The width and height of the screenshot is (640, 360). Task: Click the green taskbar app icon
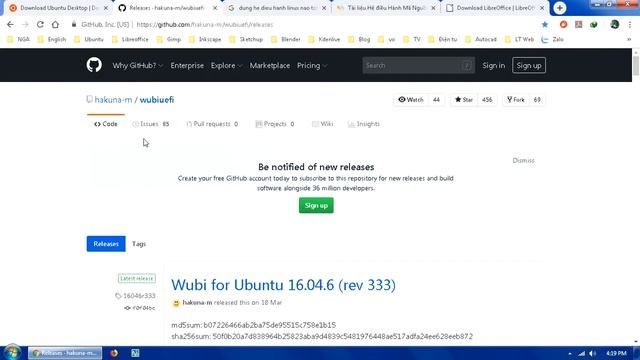pyautogui.click(x=135, y=353)
